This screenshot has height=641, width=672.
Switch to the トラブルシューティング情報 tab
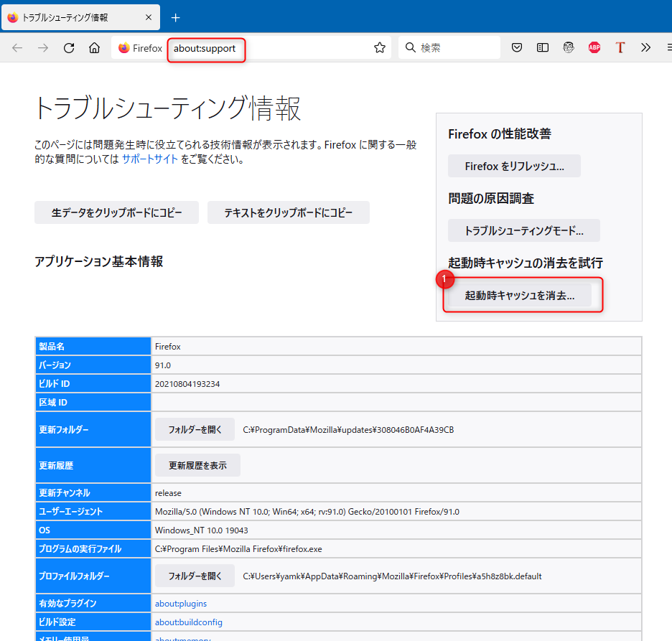click(x=72, y=18)
